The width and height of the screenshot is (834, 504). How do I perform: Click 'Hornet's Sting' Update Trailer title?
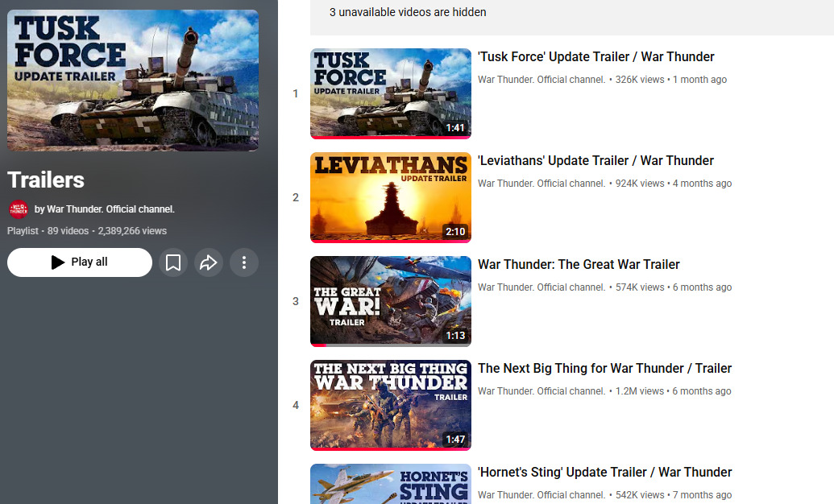click(604, 473)
